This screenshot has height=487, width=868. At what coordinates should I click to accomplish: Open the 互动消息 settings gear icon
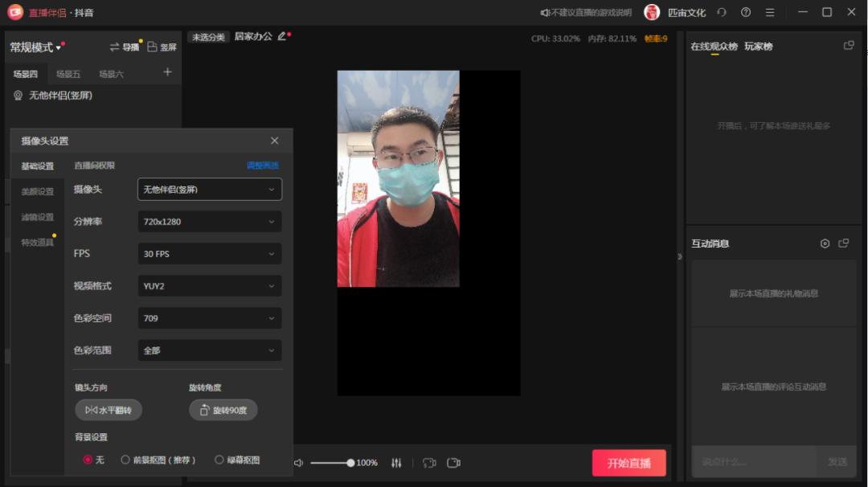pos(825,243)
